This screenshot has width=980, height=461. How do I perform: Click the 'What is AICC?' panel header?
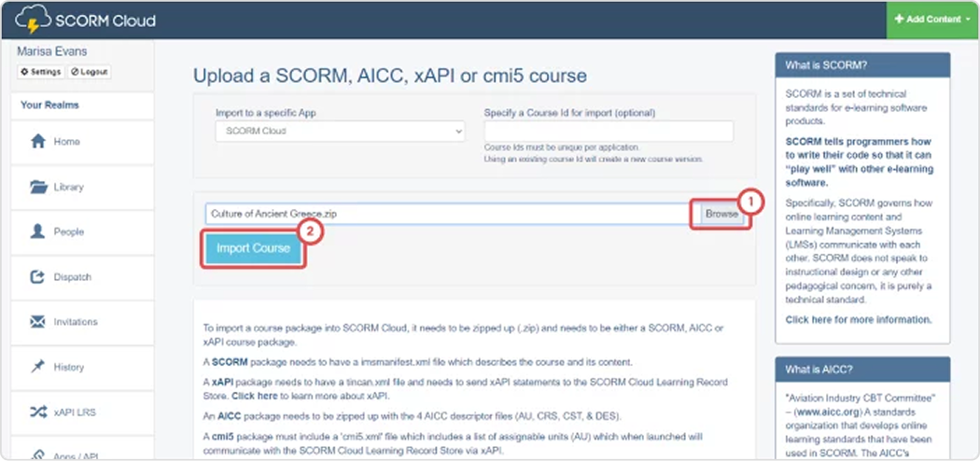(x=862, y=370)
